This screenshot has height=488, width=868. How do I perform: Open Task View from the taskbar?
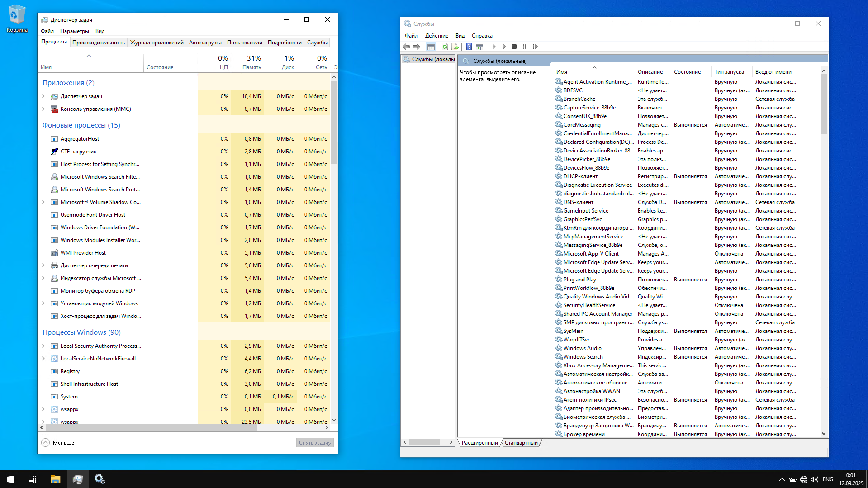pos(33,479)
